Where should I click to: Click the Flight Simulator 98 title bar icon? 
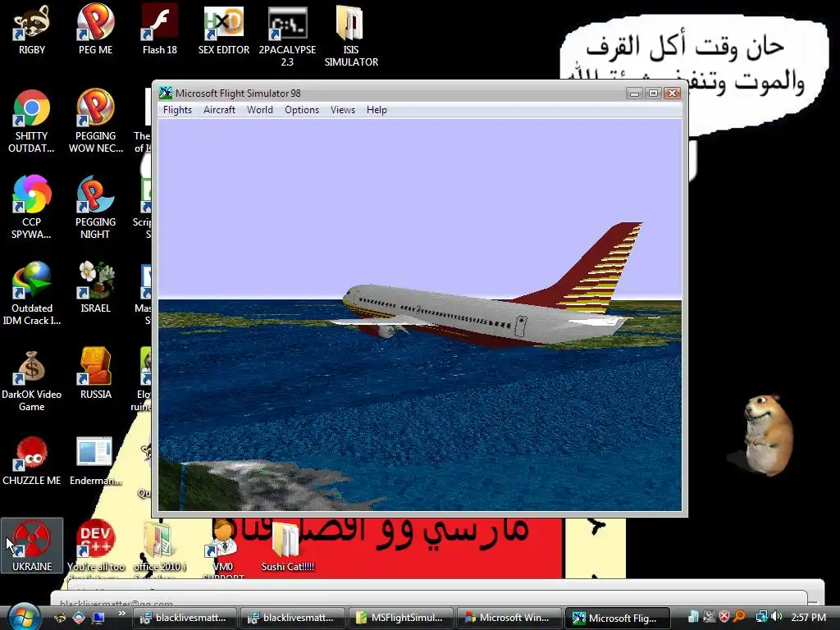click(x=166, y=94)
